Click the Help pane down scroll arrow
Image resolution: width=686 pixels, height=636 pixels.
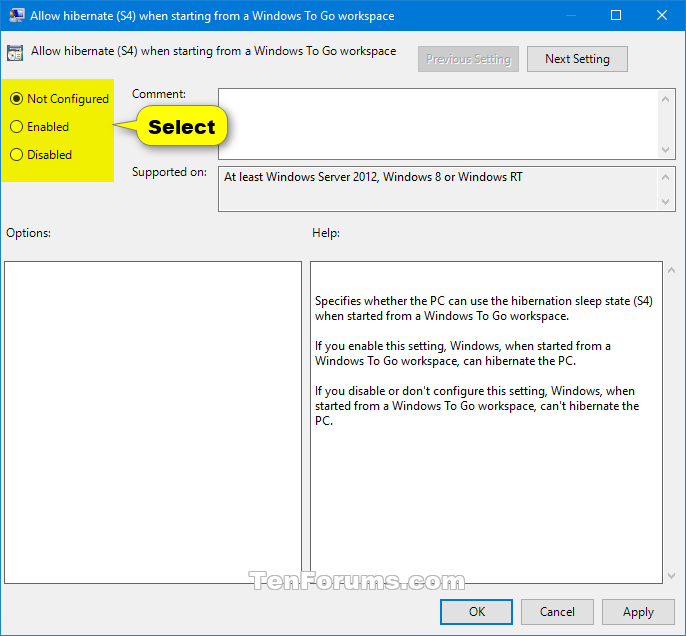point(671,576)
